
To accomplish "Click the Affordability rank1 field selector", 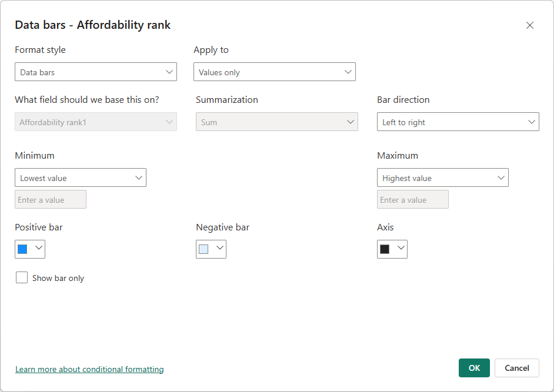I will pyautogui.click(x=96, y=122).
